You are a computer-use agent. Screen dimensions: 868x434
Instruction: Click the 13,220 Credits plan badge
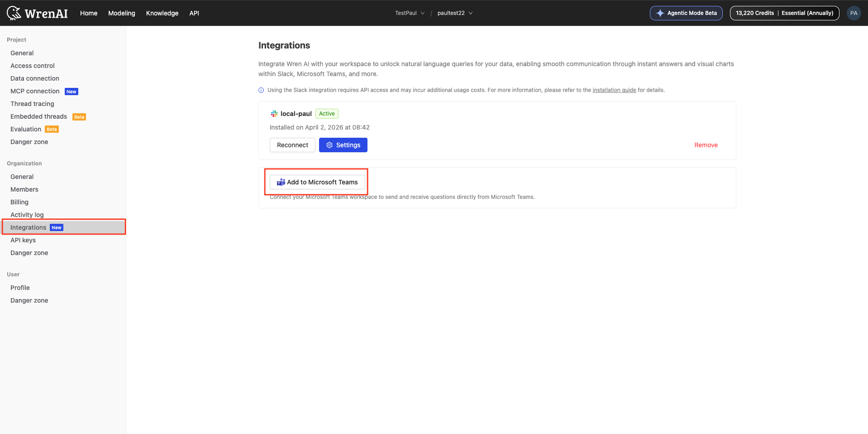(x=784, y=13)
